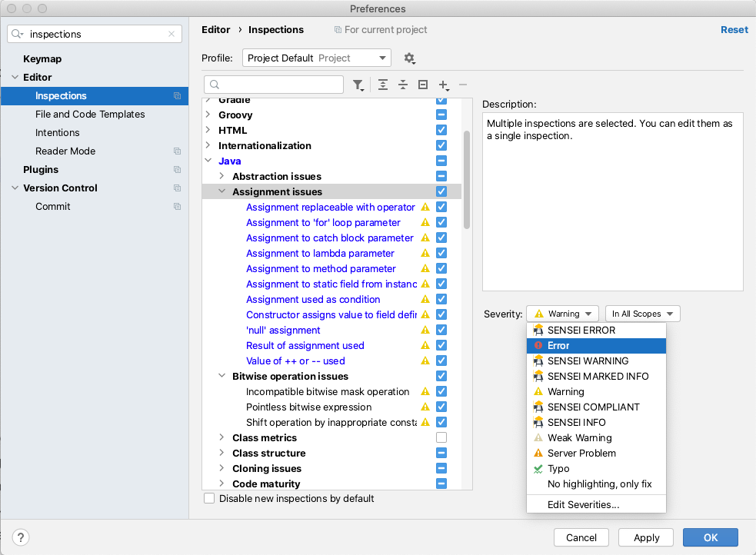Viewport: 756px width, 555px height.
Task: Choose SENSEI ERROR severity option
Action: tap(596, 330)
